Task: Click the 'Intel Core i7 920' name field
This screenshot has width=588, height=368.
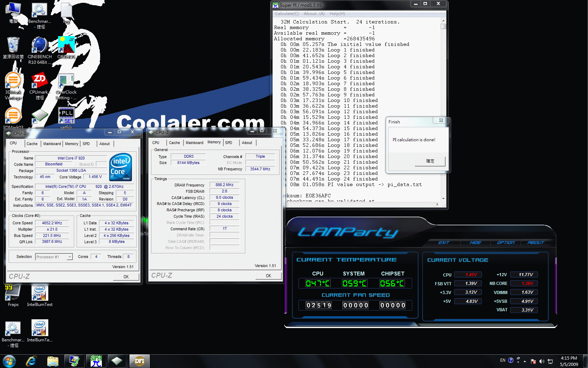Action: pos(71,158)
